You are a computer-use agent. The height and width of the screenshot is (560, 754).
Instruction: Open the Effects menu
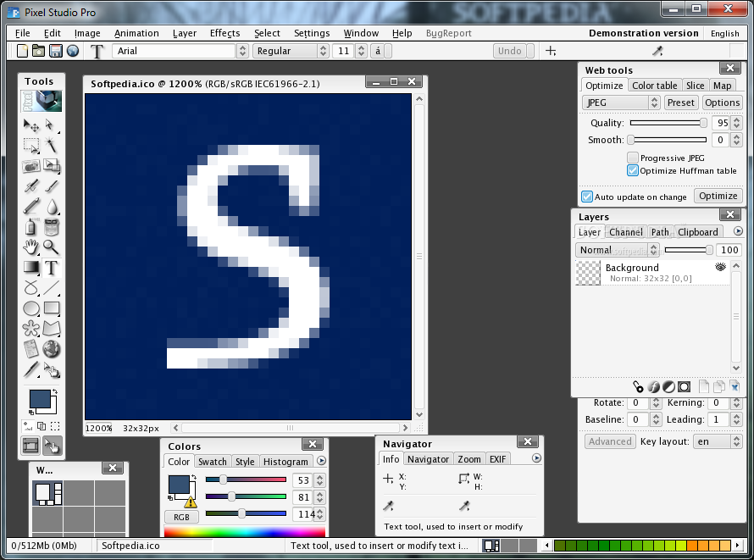click(x=225, y=33)
